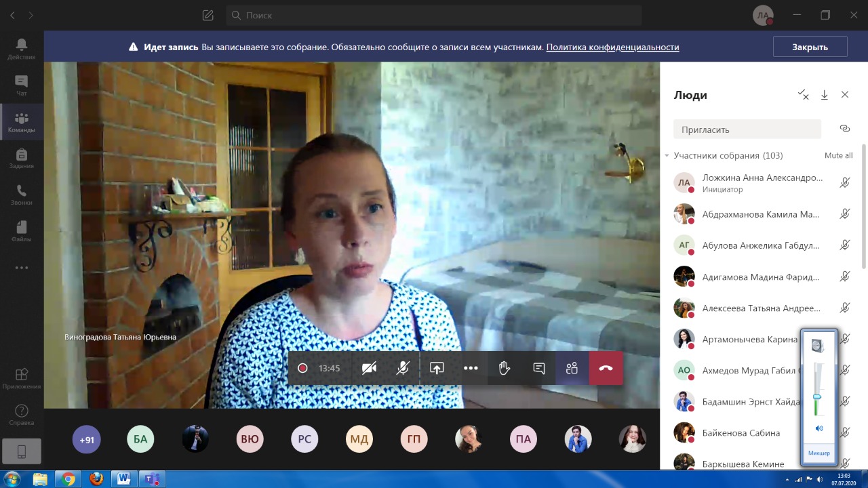Raise your hand in the meeting
This screenshot has height=488, width=868.
pyautogui.click(x=504, y=368)
